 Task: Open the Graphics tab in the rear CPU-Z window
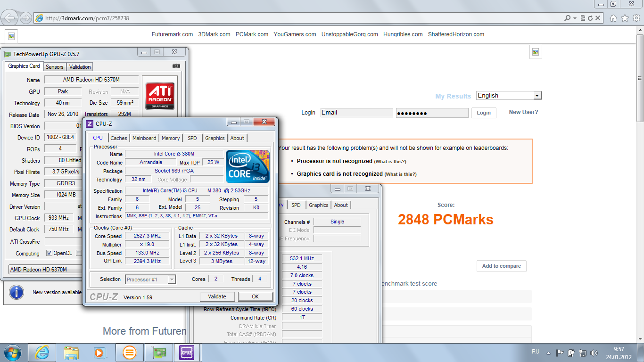coord(319,205)
